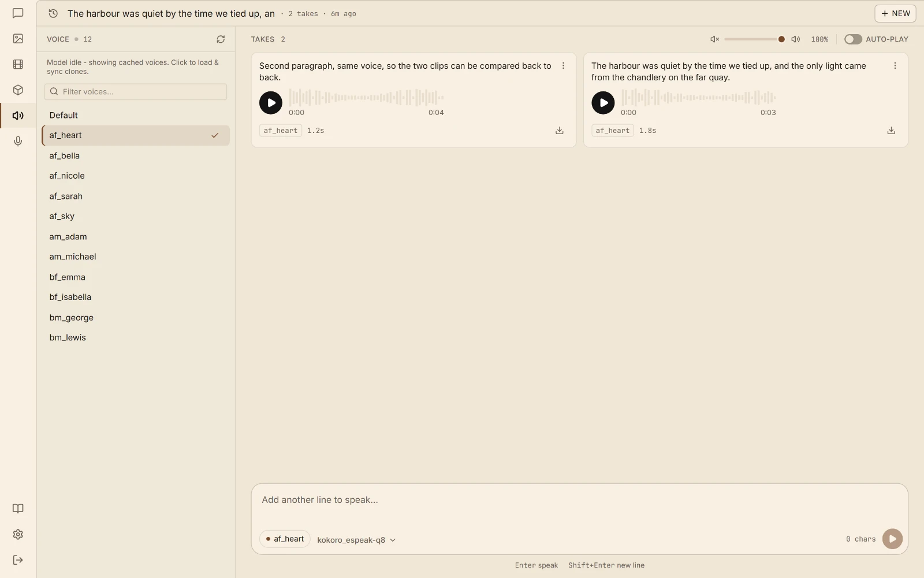Seek in the 'Second paragraph' waveform
924x578 pixels.
coord(366,97)
